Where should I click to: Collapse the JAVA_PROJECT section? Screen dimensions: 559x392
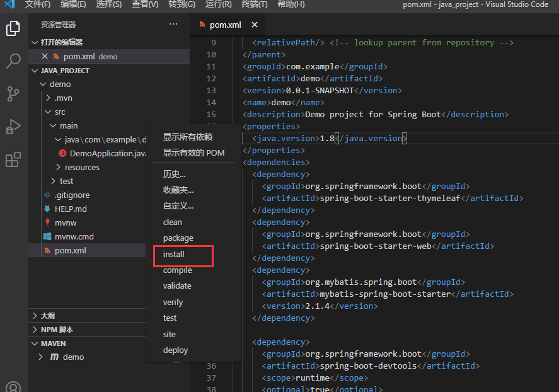click(35, 71)
